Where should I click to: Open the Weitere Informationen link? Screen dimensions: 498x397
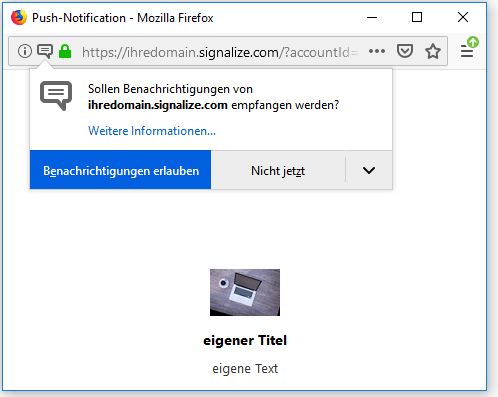[152, 131]
